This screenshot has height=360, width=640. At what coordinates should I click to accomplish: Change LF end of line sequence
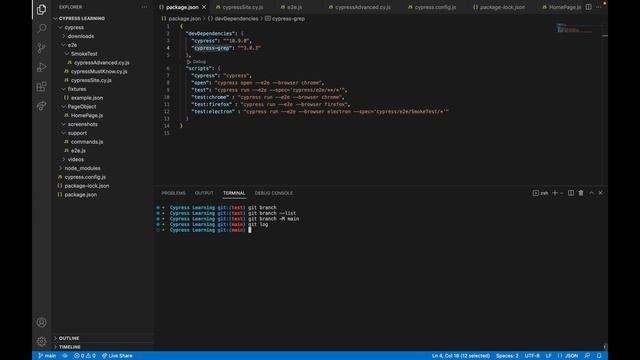click(x=549, y=356)
